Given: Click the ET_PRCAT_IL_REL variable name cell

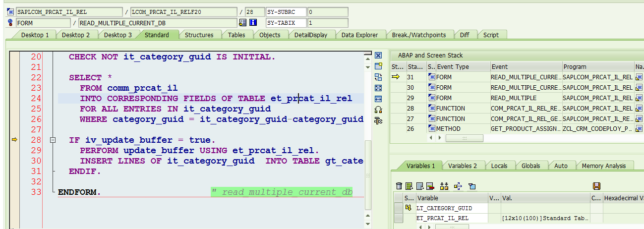Looking at the screenshot, I should pyautogui.click(x=451, y=218).
